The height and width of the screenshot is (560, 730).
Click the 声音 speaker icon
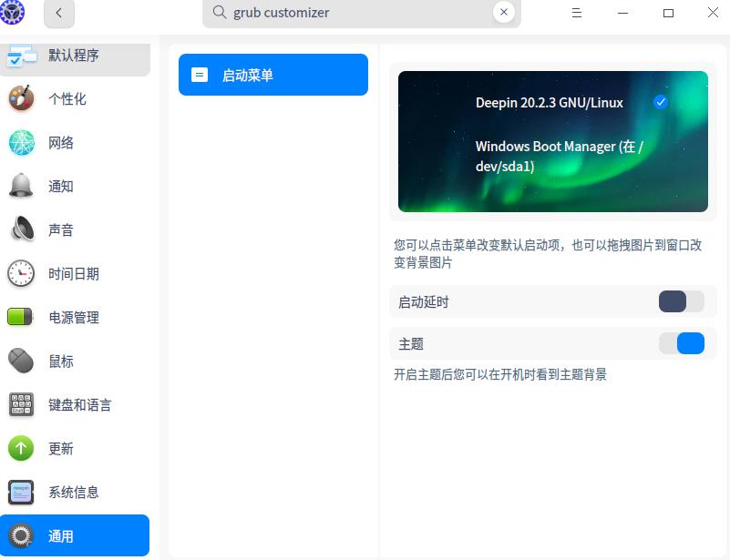click(x=23, y=229)
